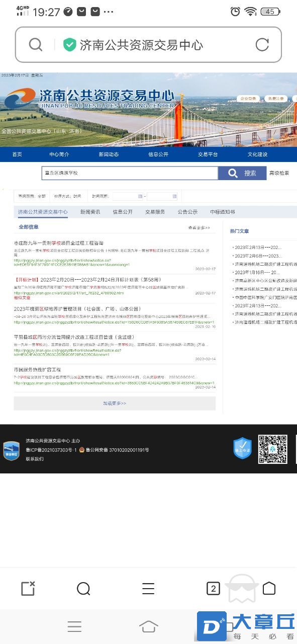Open hot article 济南高新区中心区公厕改造及新建
The image size is (297, 644).
click(x=265, y=280)
